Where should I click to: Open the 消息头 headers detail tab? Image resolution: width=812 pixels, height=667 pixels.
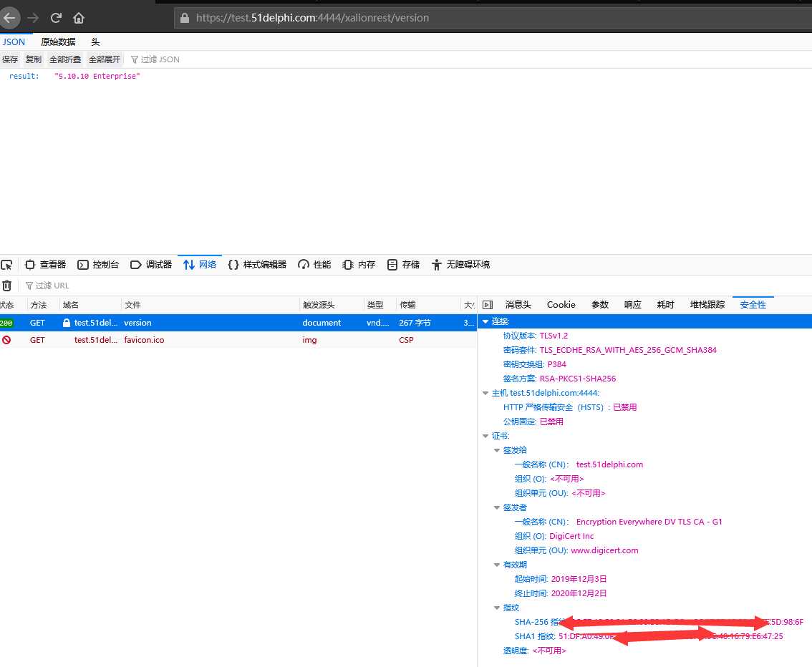pos(518,305)
